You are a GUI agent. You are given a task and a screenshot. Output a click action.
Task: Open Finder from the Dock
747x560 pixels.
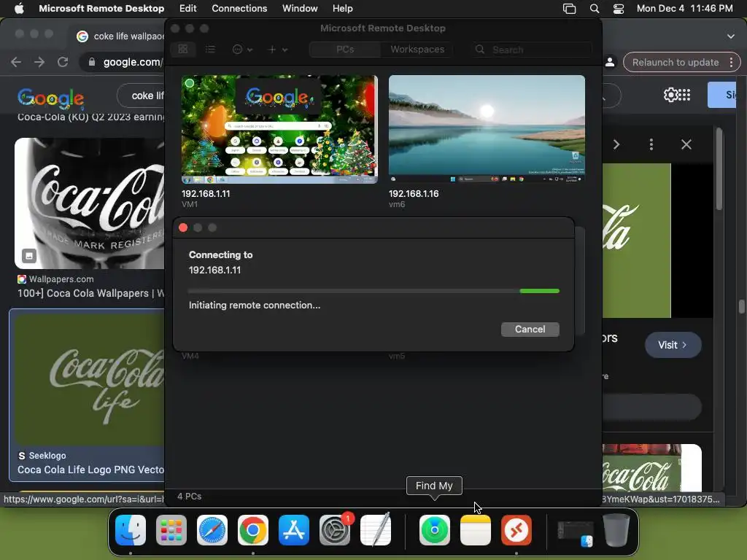point(131,530)
